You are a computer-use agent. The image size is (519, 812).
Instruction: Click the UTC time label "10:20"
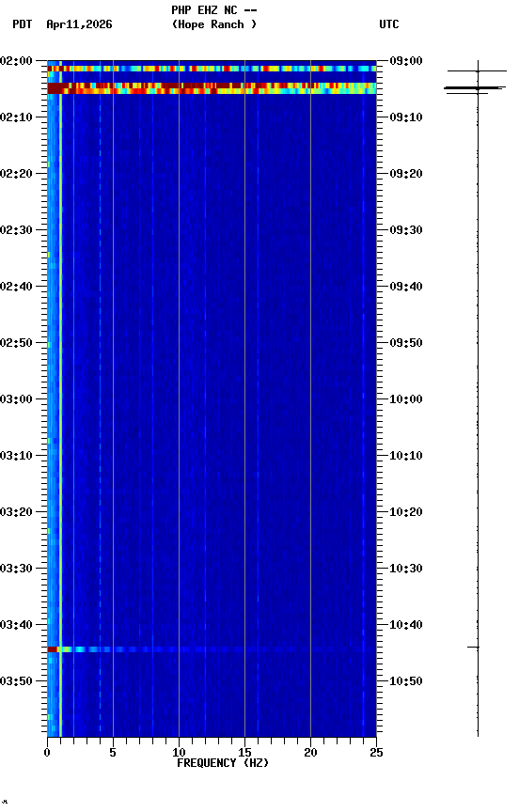[x=406, y=513]
